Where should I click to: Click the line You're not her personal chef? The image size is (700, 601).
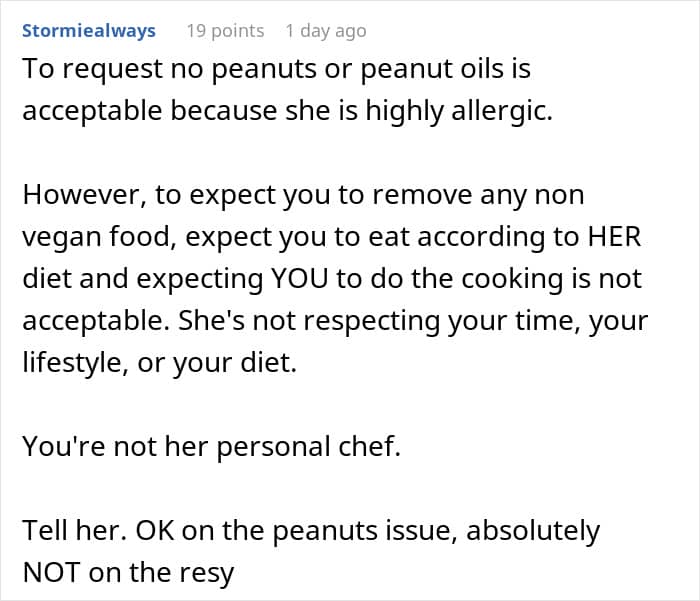212,446
